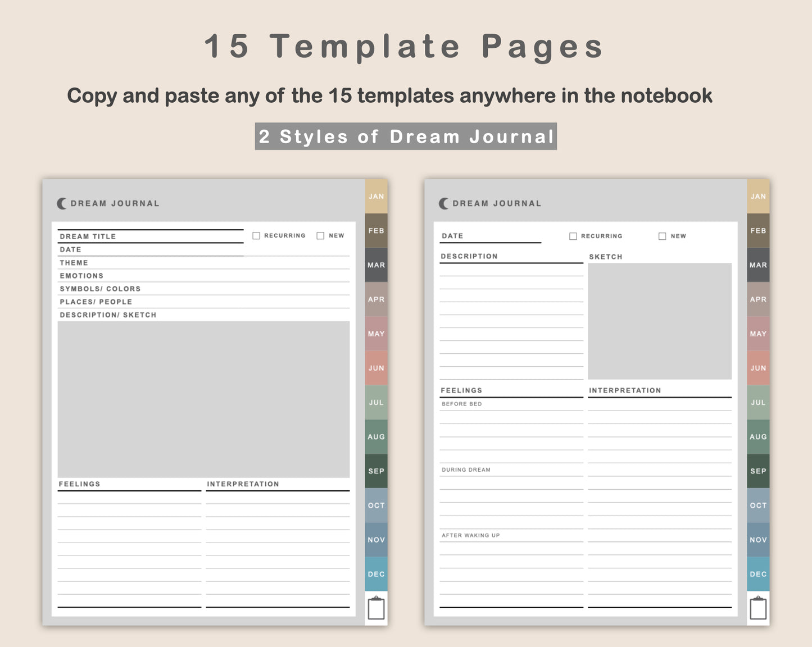Select the JUL tab on right page
This screenshot has height=647, width=812.
point(758,402)
